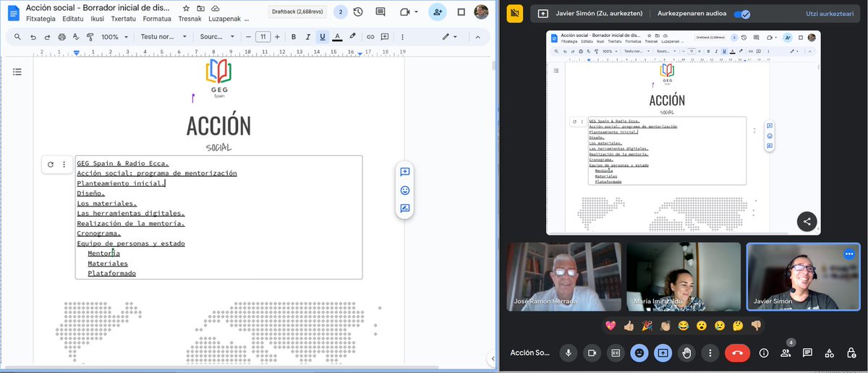This screenshot has height=373, width=868.
Task: Open Formatua menu
Action: pos(157,20)
